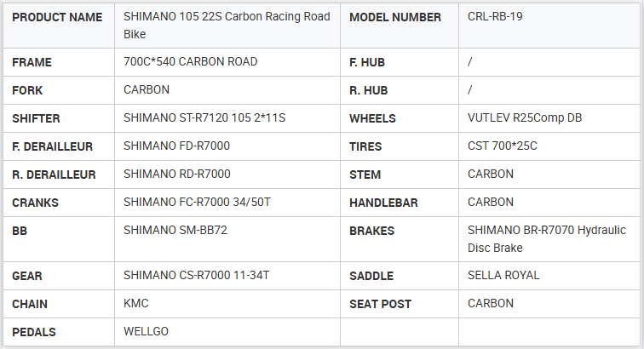
Task: Click the SHIMANO FD-R7000 front derailleur value
Action: tap(176, 146)
